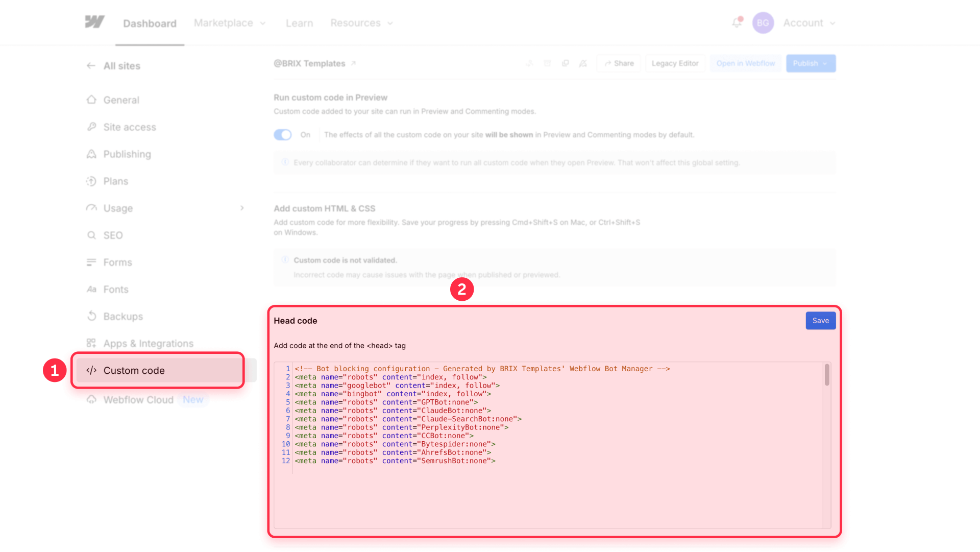The image size is (980, 552).
Task: Click the Plans icon in sidebar
Action: point(91,181)
